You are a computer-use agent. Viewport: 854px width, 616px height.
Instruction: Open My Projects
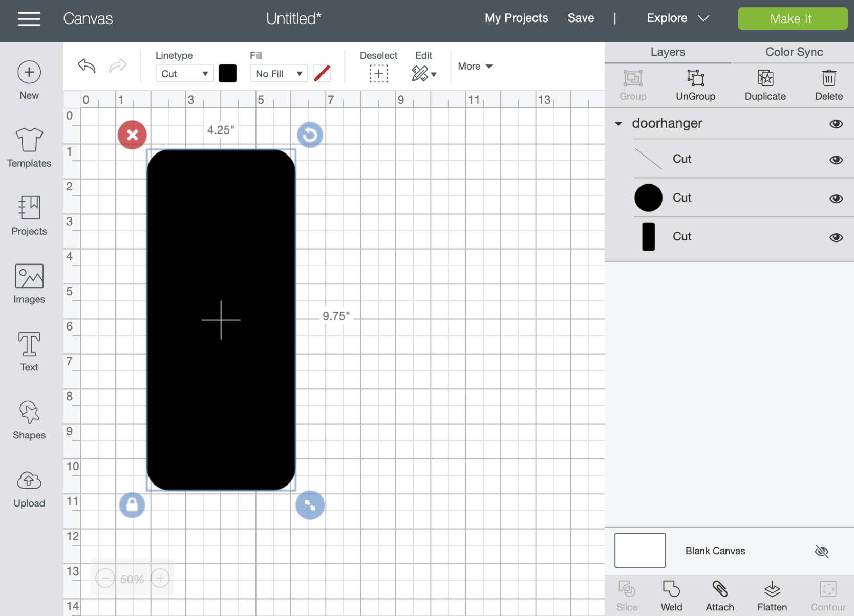[x=516, y=18]
